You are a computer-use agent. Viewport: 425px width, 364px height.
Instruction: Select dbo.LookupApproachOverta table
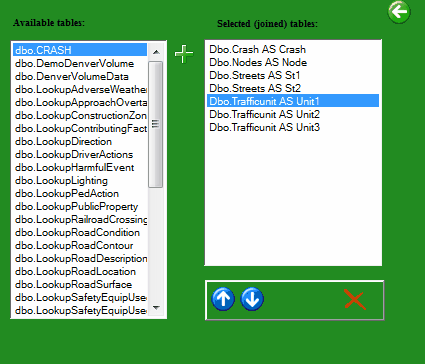point(80,102)
